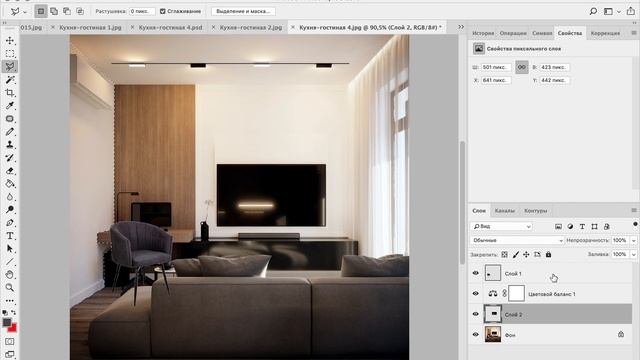The height and width of the screenshot is (360, 640).
Task: Filter layers by adjustment layers icon
Action: point(570,227)
